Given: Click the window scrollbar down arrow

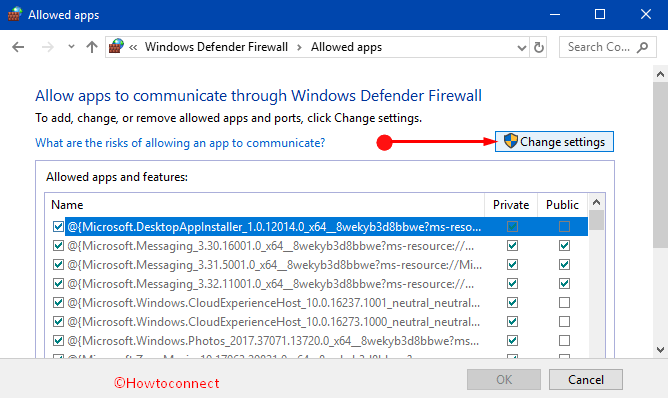Looking at the screenshot, I should tap(660, 350).
